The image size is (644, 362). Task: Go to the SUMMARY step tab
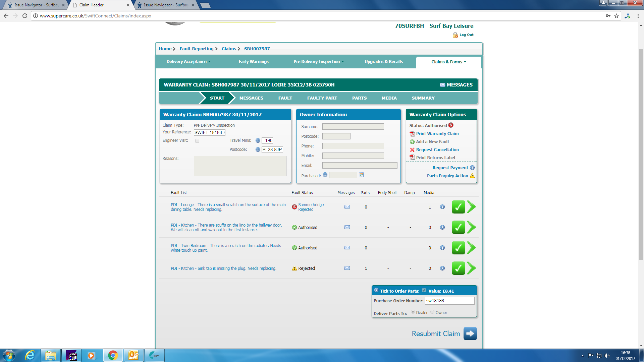tap(423, 98)
